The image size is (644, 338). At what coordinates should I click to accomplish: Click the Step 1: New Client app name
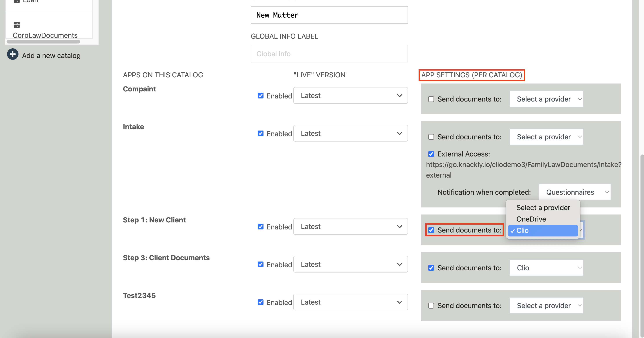point(154,220)
